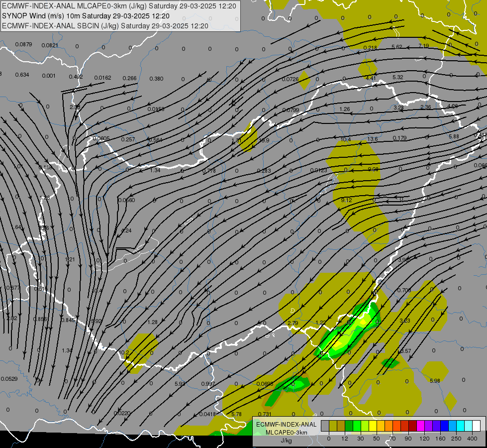Click the map value '3.28'
Image resolution: width=487 pixels, height=448 pixels.
(398, 108)
